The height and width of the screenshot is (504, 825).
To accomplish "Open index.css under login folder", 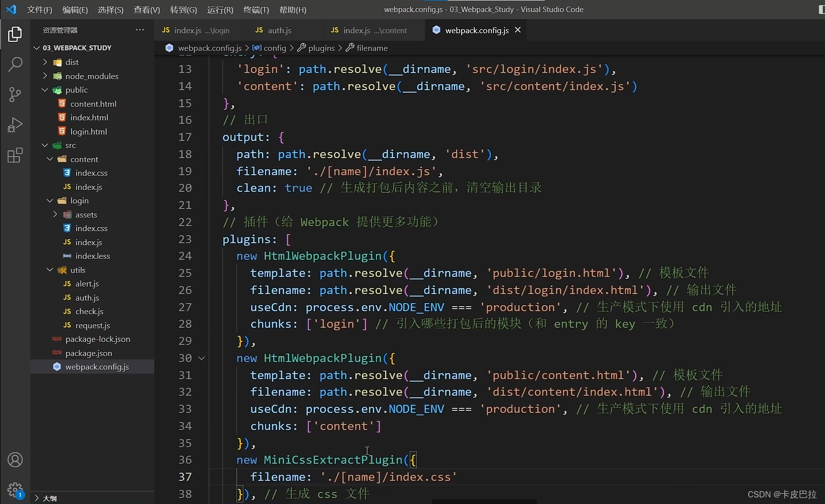I will click(92, 228).
